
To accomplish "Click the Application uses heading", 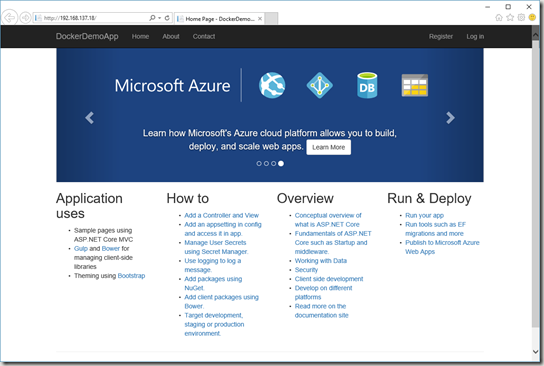I will pyautogui.click(x=89, y=206).
